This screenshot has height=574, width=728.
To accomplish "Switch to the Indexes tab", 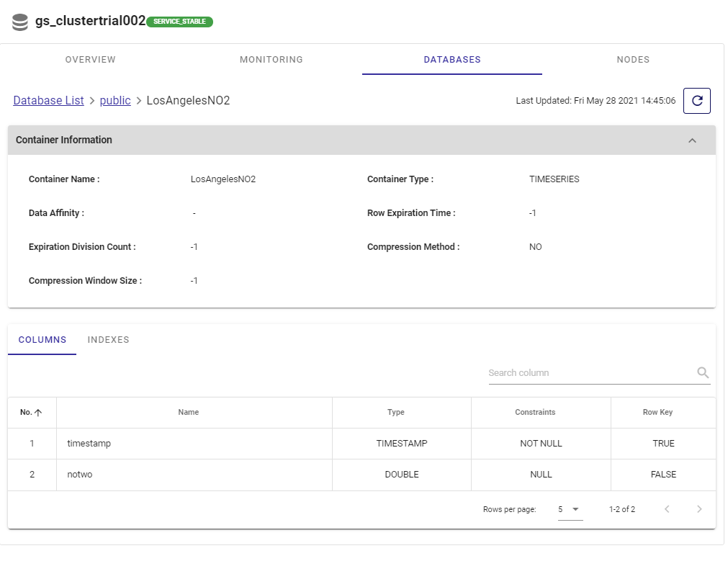I will [x=108, y=340].
